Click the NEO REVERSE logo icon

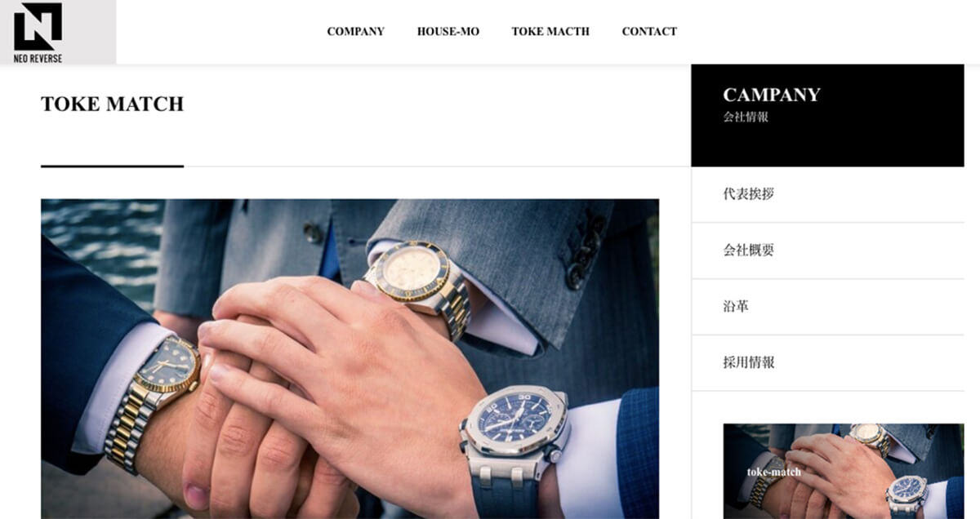click(x=38, y=26)
